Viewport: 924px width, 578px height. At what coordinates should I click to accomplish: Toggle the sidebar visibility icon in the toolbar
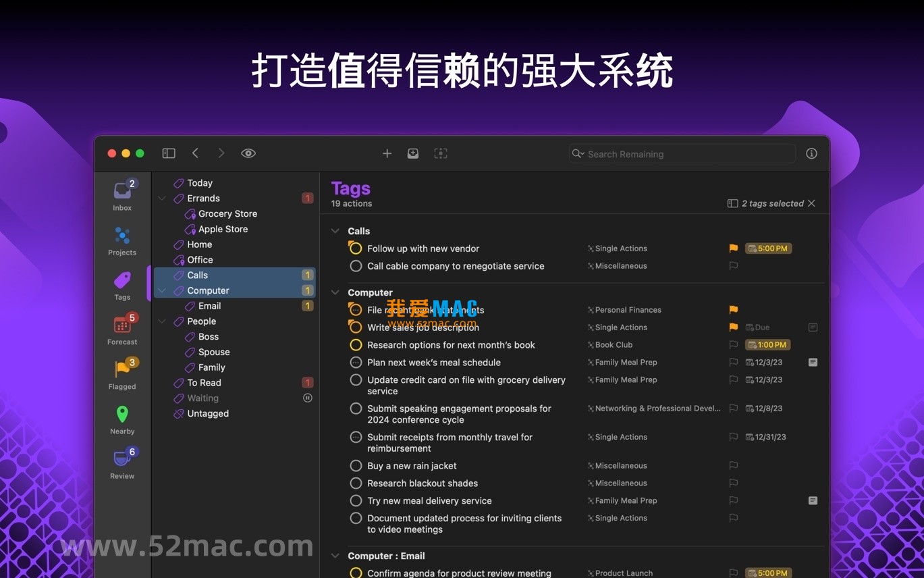point(169,153)
